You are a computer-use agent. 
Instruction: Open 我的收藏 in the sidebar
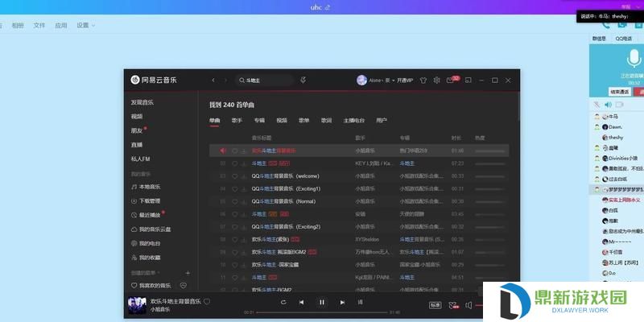click(146, 258)
